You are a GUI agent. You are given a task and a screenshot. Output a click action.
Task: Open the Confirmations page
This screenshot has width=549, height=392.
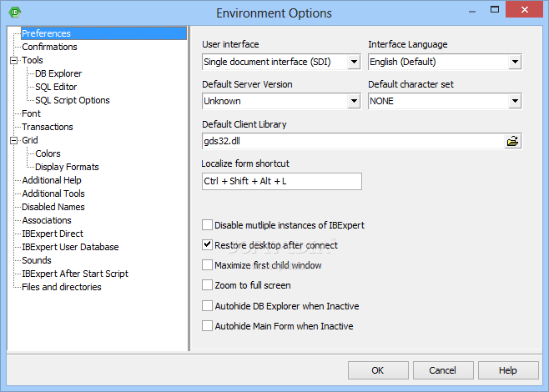coord(49,47)
